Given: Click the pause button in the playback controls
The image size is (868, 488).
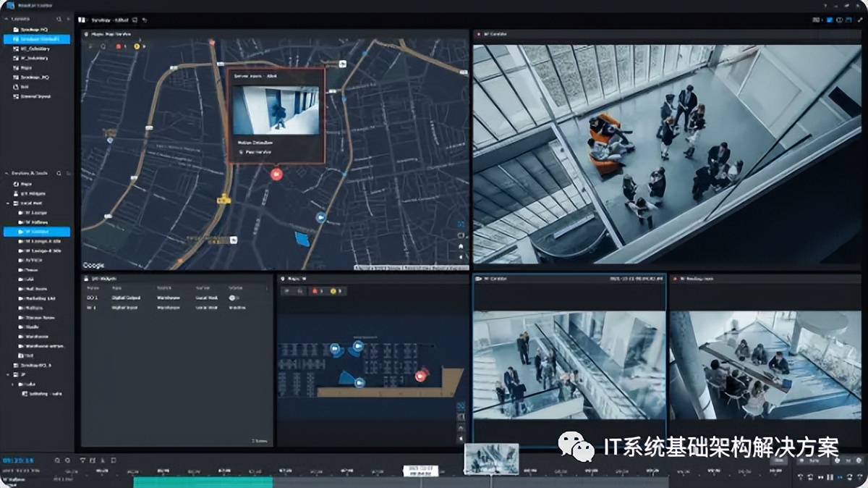Looking at the screenshot, I should pos(830,477).
